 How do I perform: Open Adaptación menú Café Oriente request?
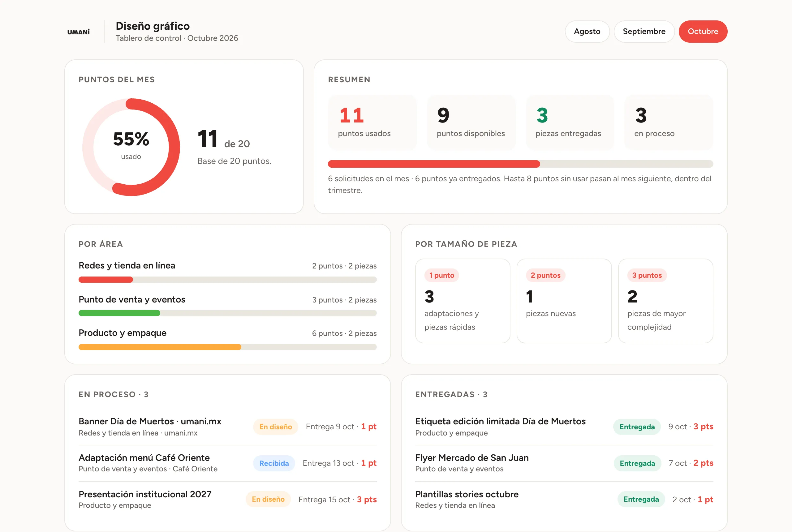tap(227, 463)
